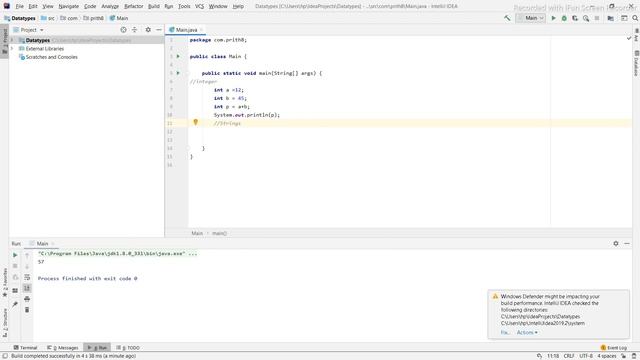Click the Search Everywhere magnifier icon
640x360 pixels.
[x=635, y=18]
